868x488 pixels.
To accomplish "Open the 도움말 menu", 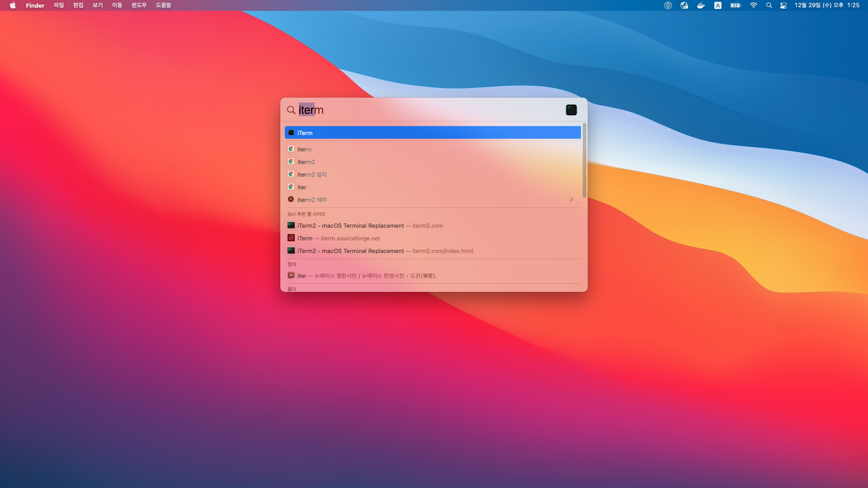I will (x=163, y=5).
